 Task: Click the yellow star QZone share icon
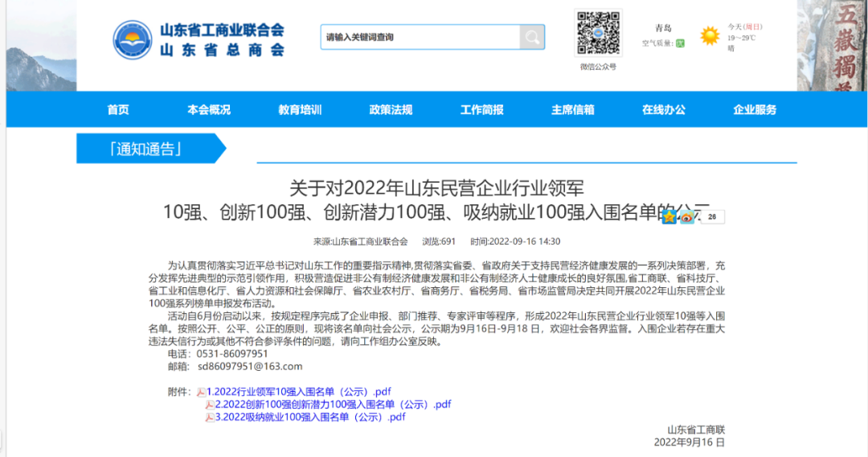(x=669, y=217)
